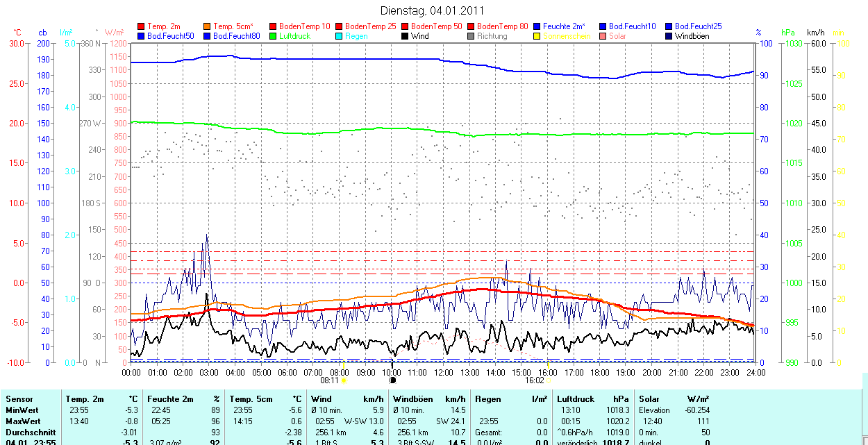Click the orange Temp. 5cm legend square
The height and width of the screenshot is (445, 868).
point(208,26)
